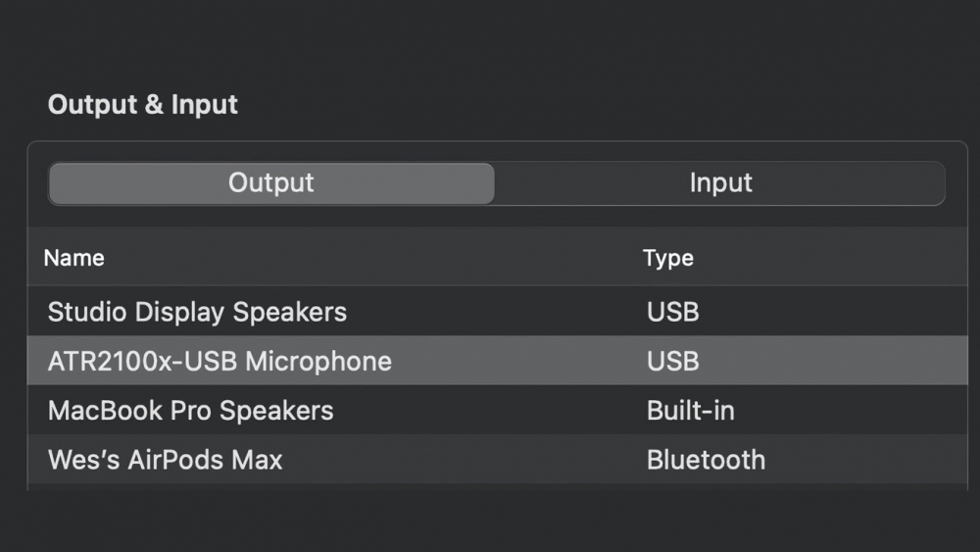Image resolution: width=980 pixels, height=552 pixels.
Task: Click the Bluetooth type label
Action: [706, 460]
